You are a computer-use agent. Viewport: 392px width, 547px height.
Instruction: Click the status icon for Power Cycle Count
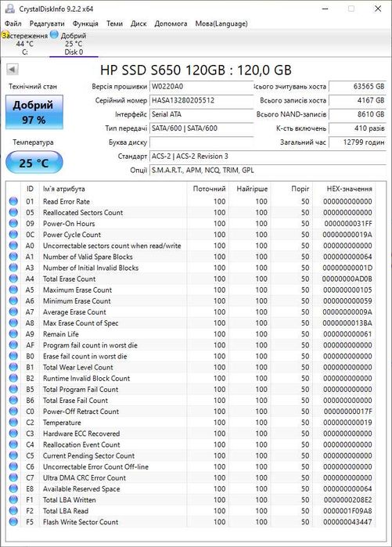pos(13,235)
